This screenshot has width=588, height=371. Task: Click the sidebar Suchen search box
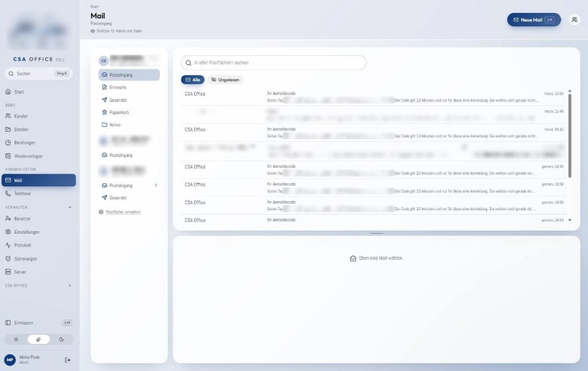click(x=39, y=74)
